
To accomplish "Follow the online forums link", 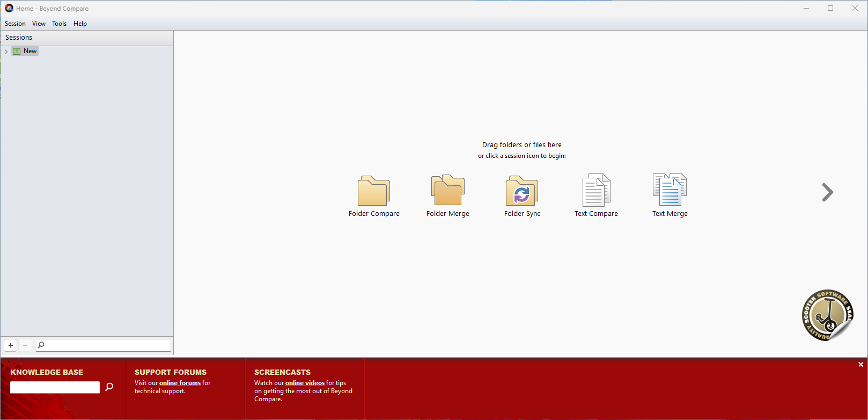I will (180, 383).
